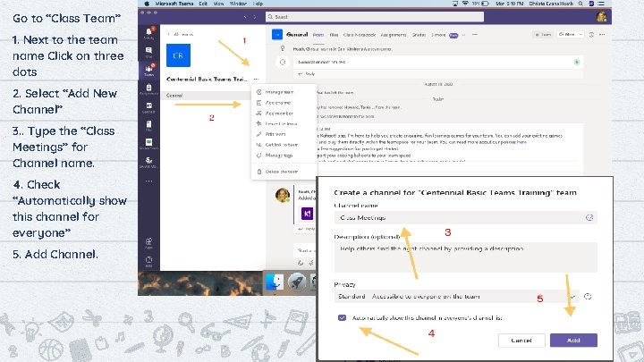Click the Description optional text area

pyautogui.click(x=466, y=257)
